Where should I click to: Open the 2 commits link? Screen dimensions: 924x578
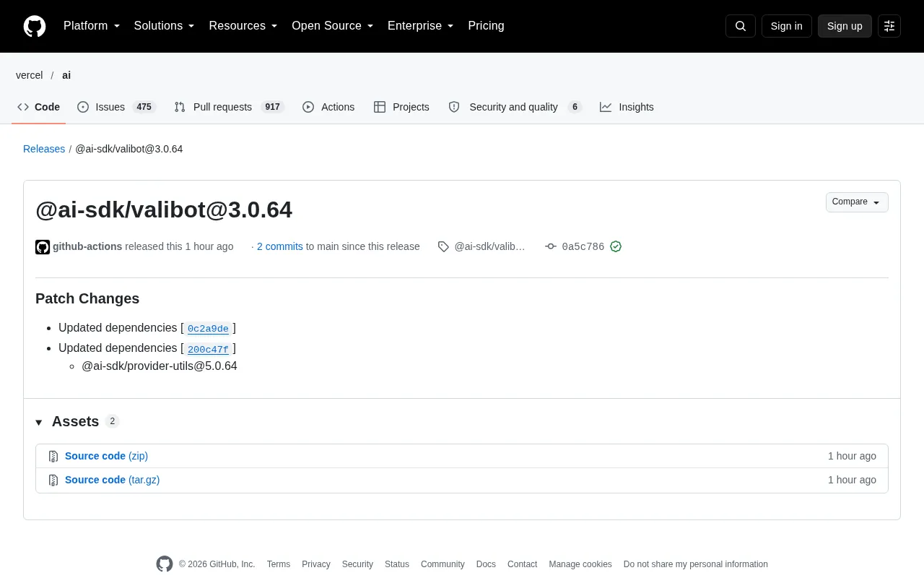click(x=280, y=246)
